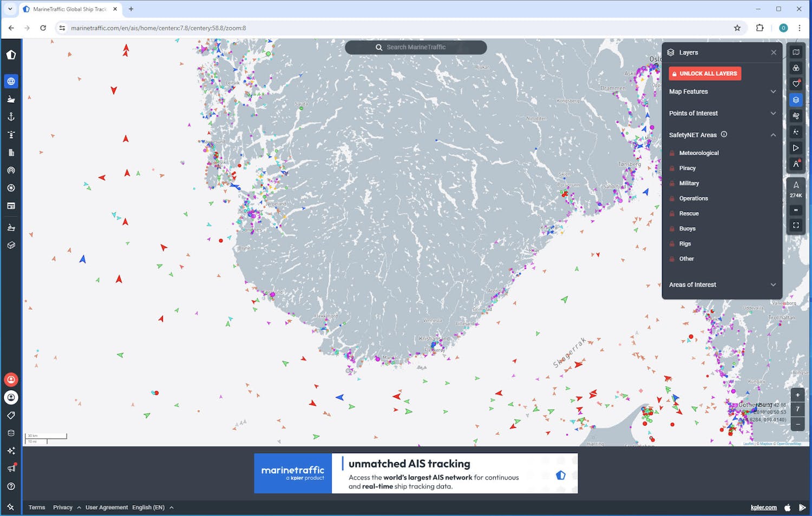Toggle the Piracy SafetyNET layer
This screenshot has height=516, width=812.
687,168
